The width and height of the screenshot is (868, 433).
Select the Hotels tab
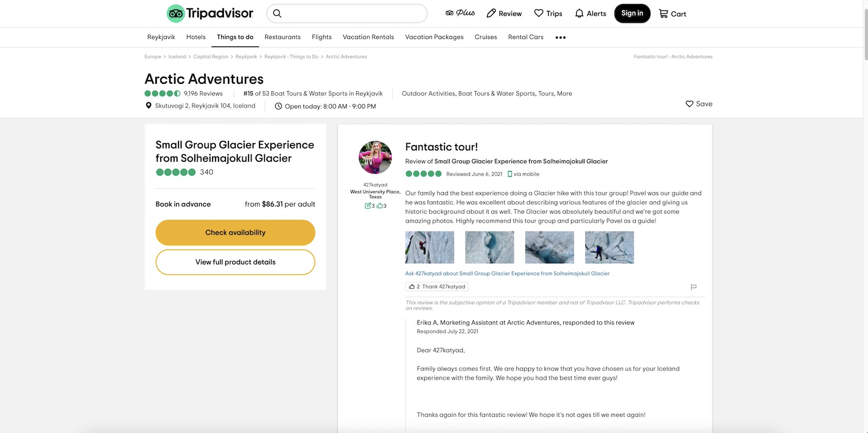click(x=196, y=37)
